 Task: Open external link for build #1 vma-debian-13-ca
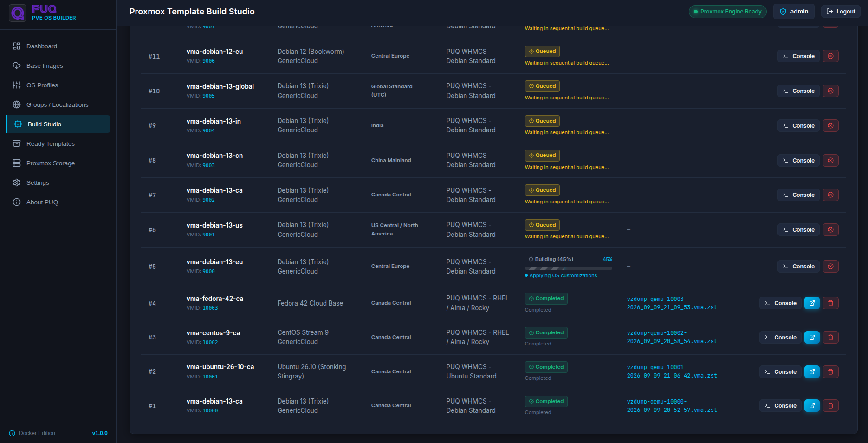coord(812,406)
